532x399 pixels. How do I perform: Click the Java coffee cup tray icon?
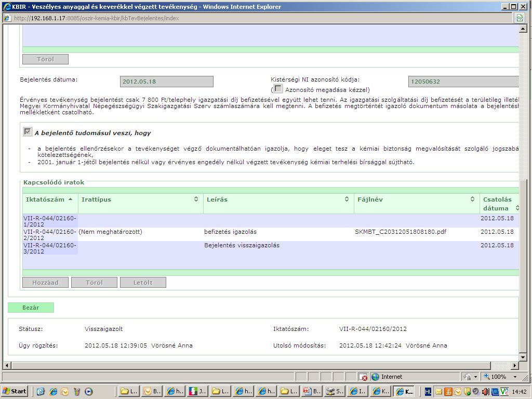point(448,392)
